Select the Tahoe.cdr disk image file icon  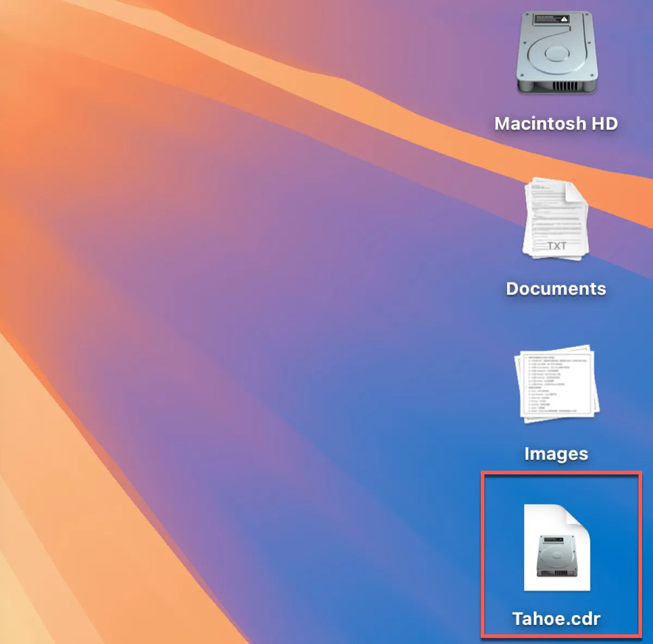[556, 548]
